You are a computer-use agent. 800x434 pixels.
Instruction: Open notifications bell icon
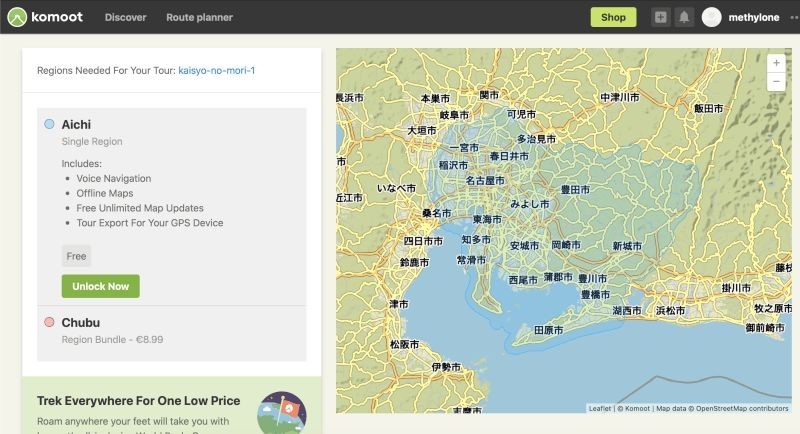click(x=684, y=17)
